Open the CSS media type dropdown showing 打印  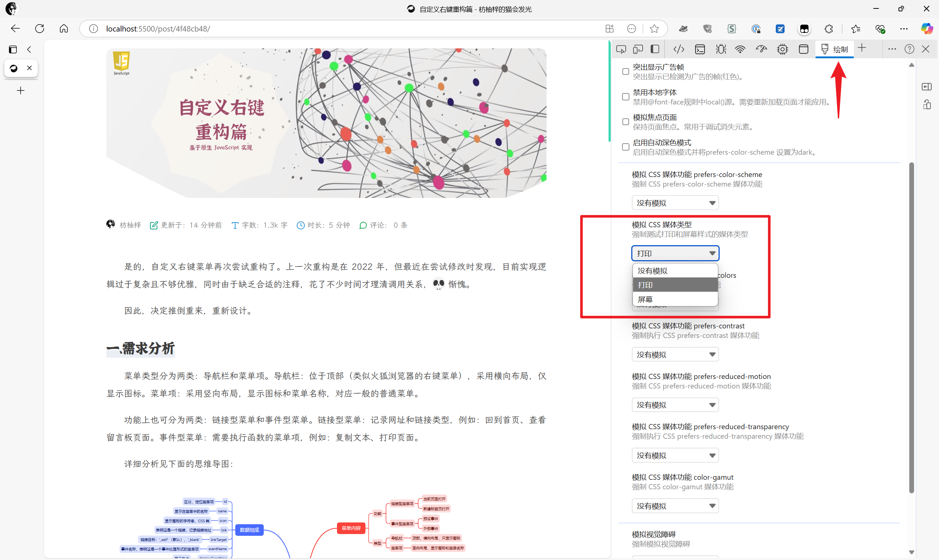675,253
